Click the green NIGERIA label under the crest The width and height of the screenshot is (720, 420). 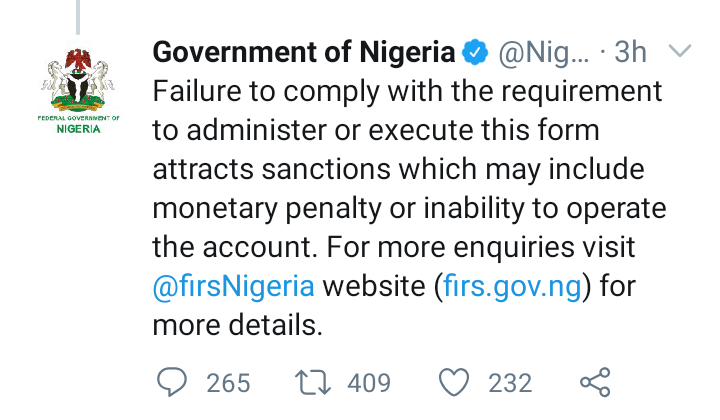click(x=84, y=129)
